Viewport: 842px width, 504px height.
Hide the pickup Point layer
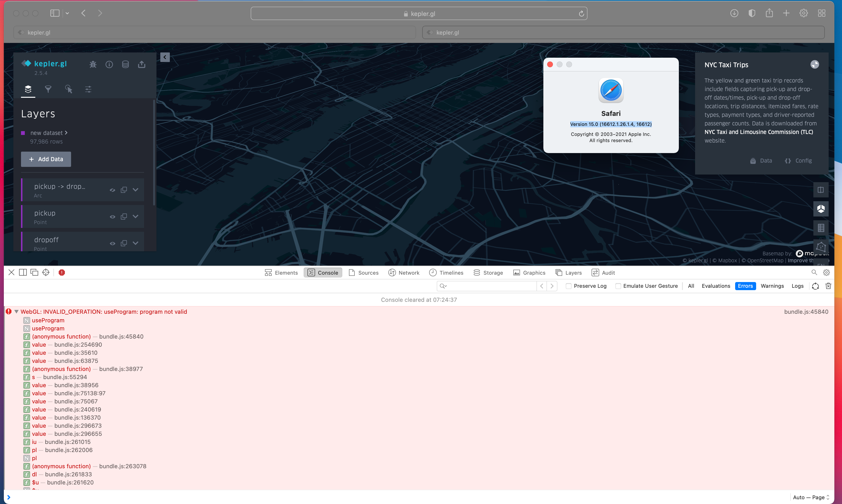pyautogui.click(x=113, y=216)
